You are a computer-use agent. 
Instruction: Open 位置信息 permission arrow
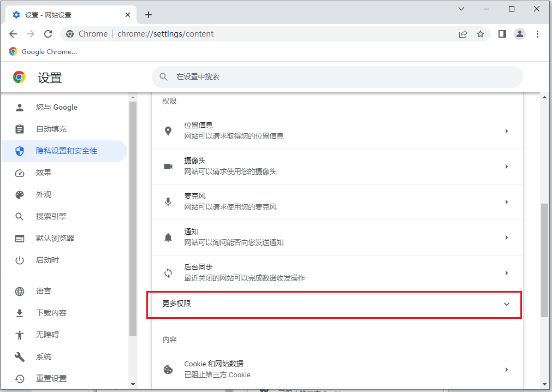[507, 131]
